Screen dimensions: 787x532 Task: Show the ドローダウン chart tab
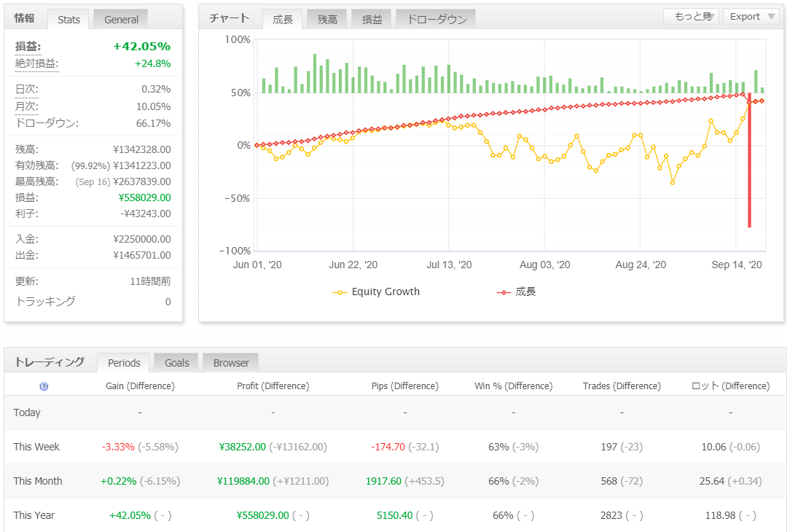(436, 20)
